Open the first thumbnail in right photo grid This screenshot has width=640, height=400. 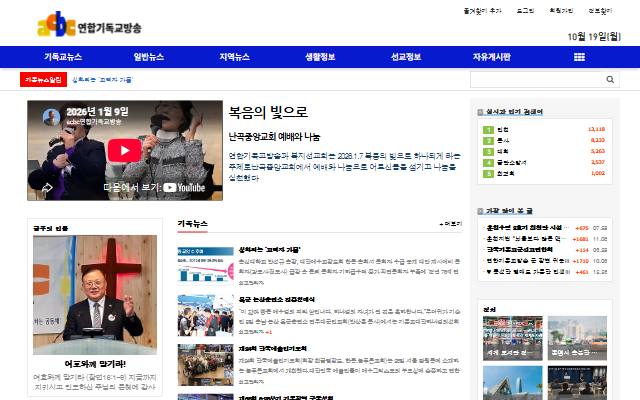513,338
